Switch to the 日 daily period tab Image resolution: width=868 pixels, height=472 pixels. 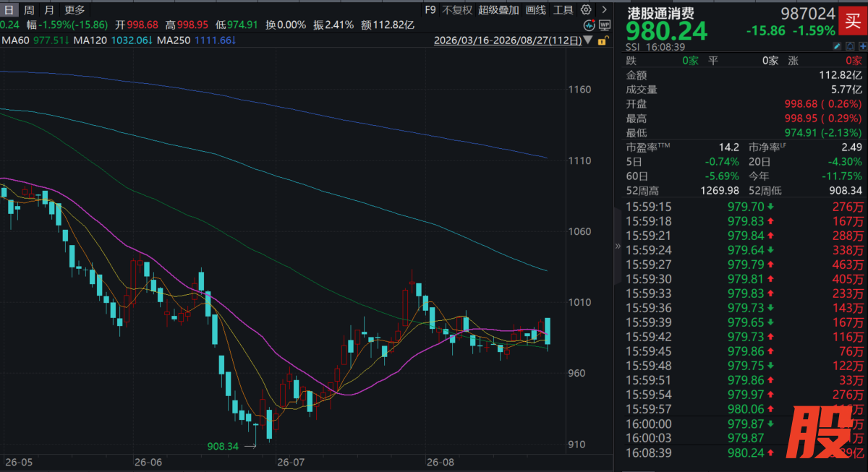coord(9,10)
